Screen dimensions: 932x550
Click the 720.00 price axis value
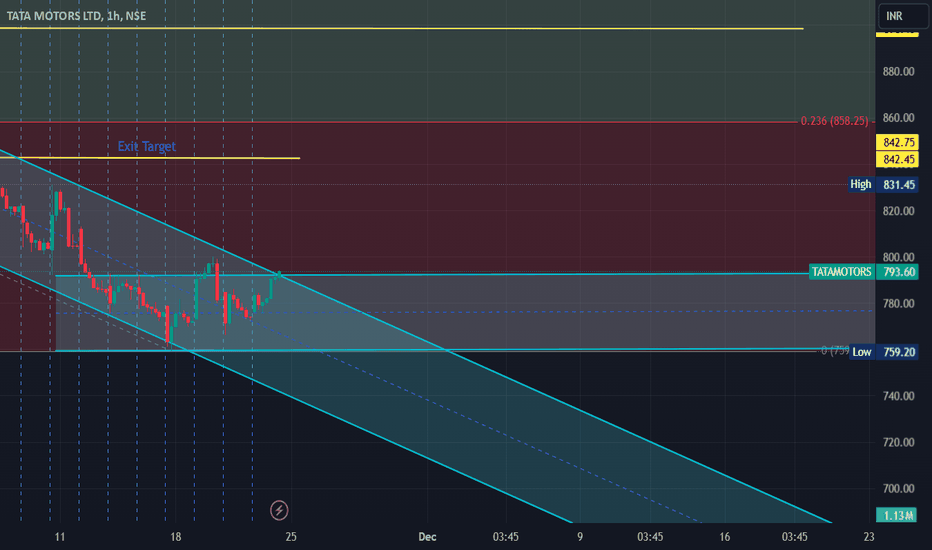[898, 442]
